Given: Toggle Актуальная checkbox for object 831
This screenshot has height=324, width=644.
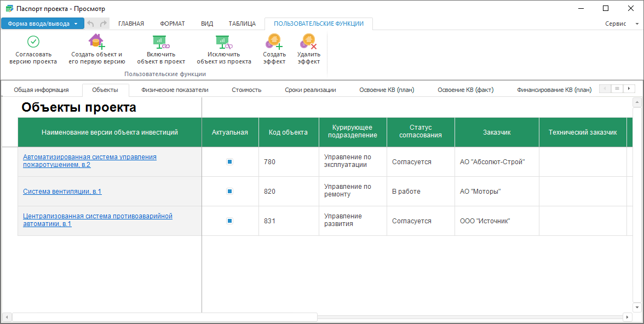Looking at the screenshot, I should click(230, 221).
